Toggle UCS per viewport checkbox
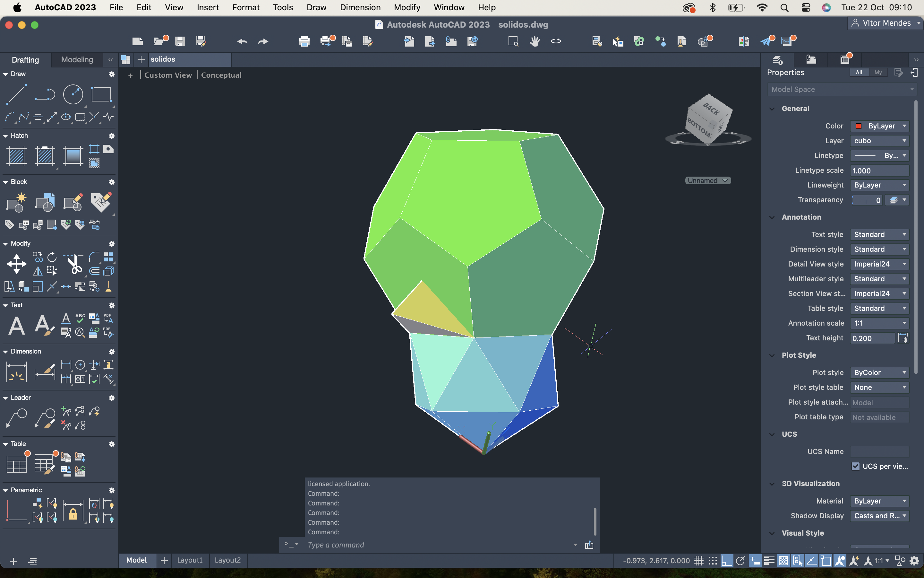This screenshot has width=924, height=578. 855,466
